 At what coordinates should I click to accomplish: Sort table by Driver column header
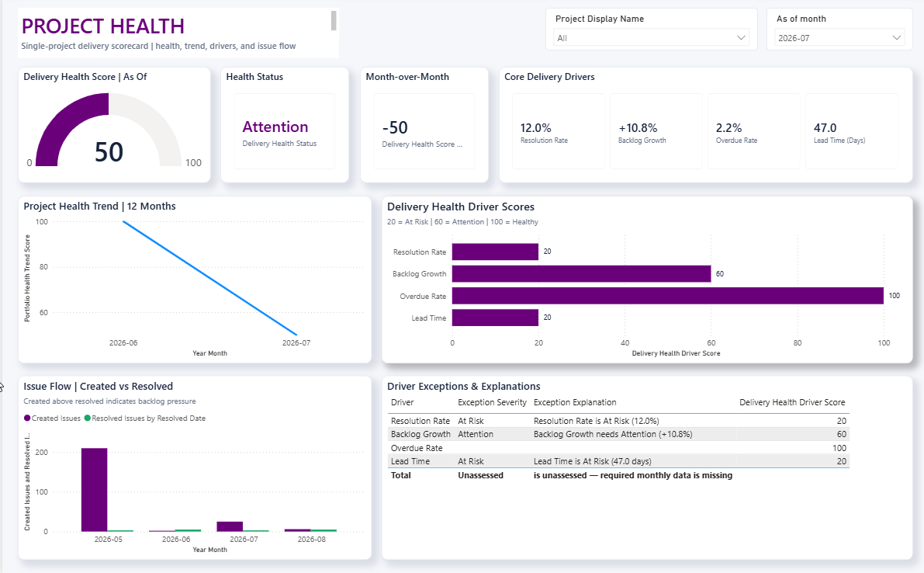[403, 402]
